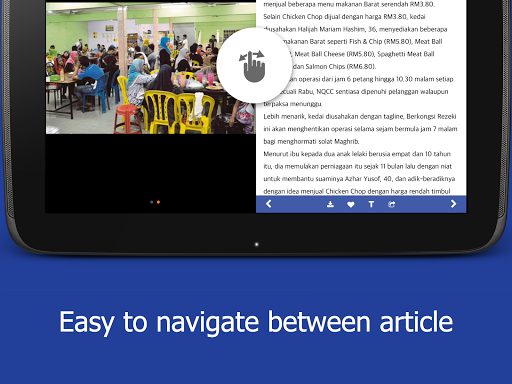Open the crowded restaurant photo
Viewport: 512px width, 384px height.
coord(151,68)
